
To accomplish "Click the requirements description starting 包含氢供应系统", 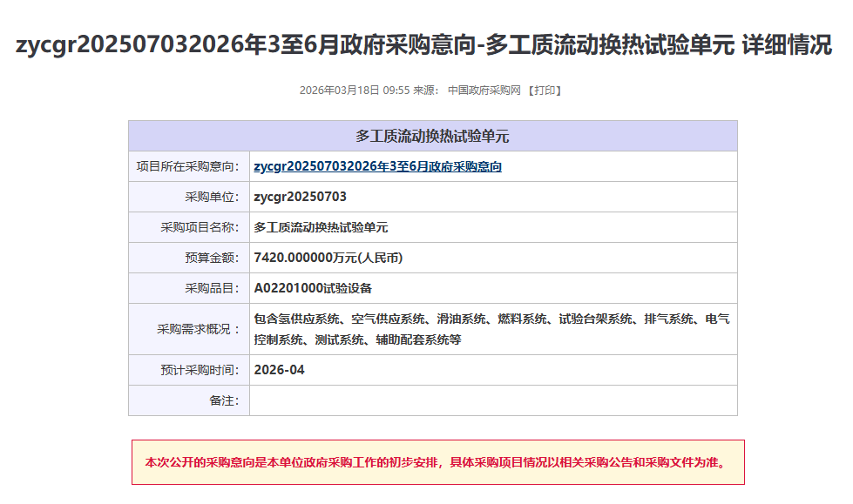I will [491, 329].
